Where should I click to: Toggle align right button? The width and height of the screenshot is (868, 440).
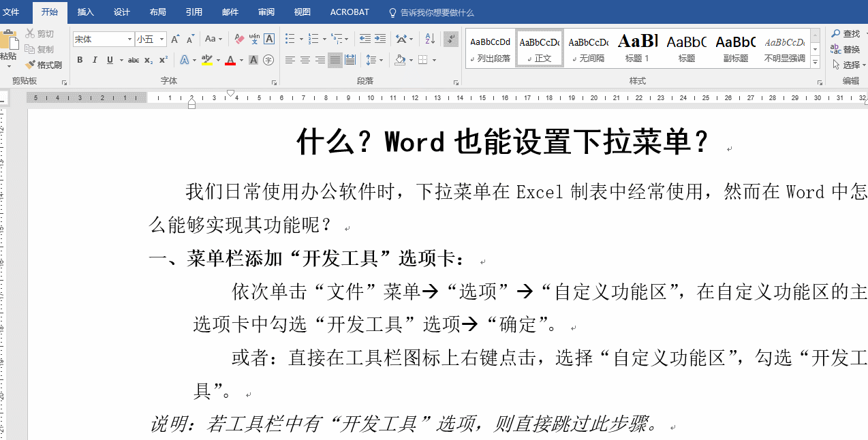tap(320, 60)
